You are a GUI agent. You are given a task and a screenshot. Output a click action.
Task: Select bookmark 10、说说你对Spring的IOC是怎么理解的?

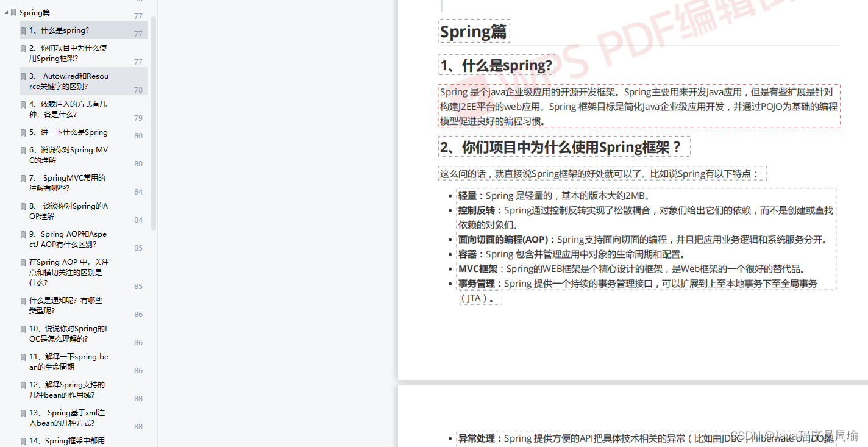pyautogui.click(x=68, y=334)
